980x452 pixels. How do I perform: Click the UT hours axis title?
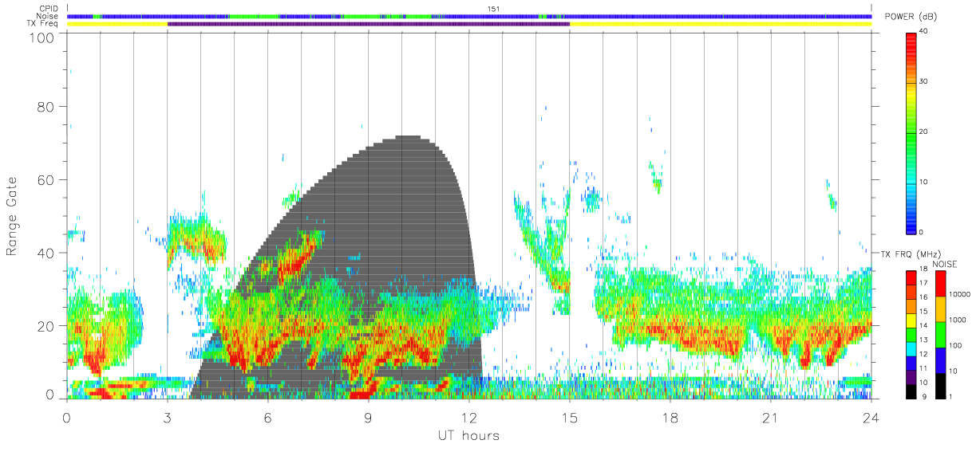click(x=468, y=435)
